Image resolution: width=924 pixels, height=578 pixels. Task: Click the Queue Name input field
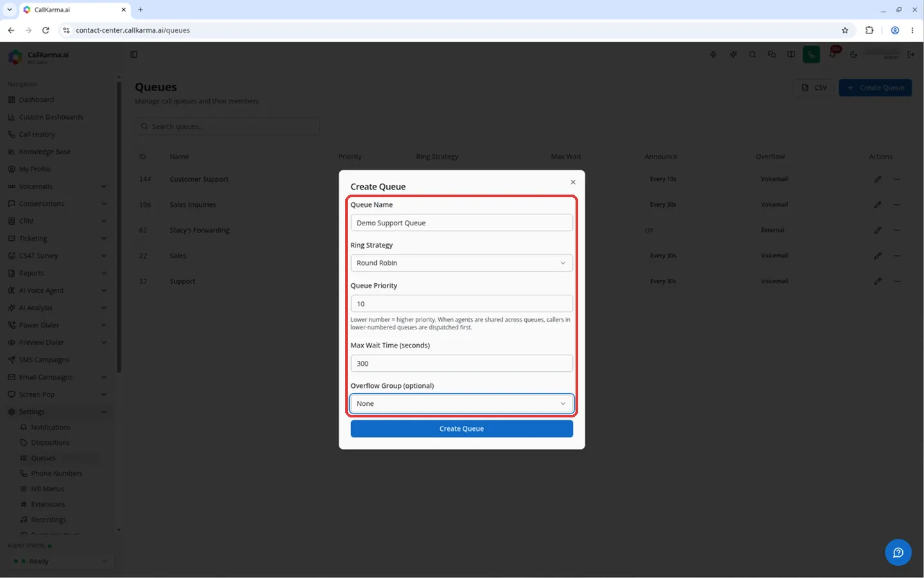[x=461, y=223]
